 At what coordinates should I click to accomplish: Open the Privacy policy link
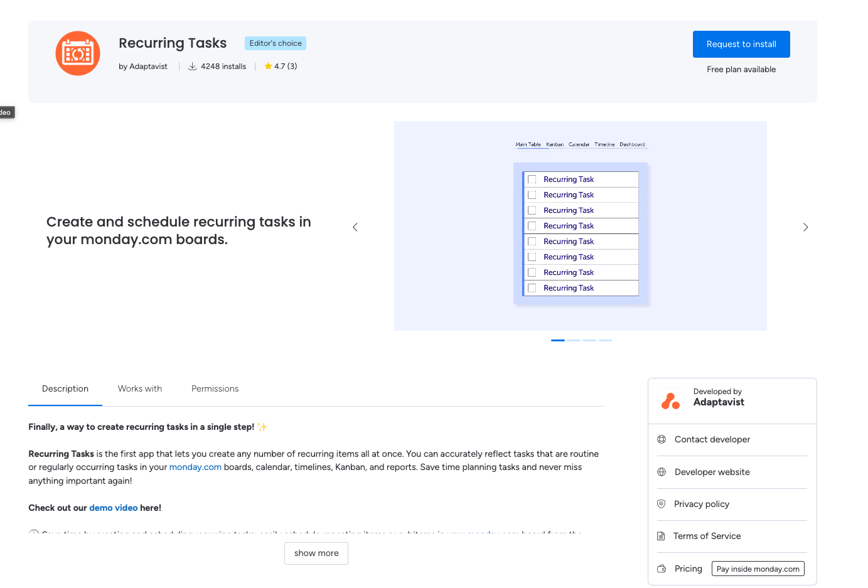(702, 504)
